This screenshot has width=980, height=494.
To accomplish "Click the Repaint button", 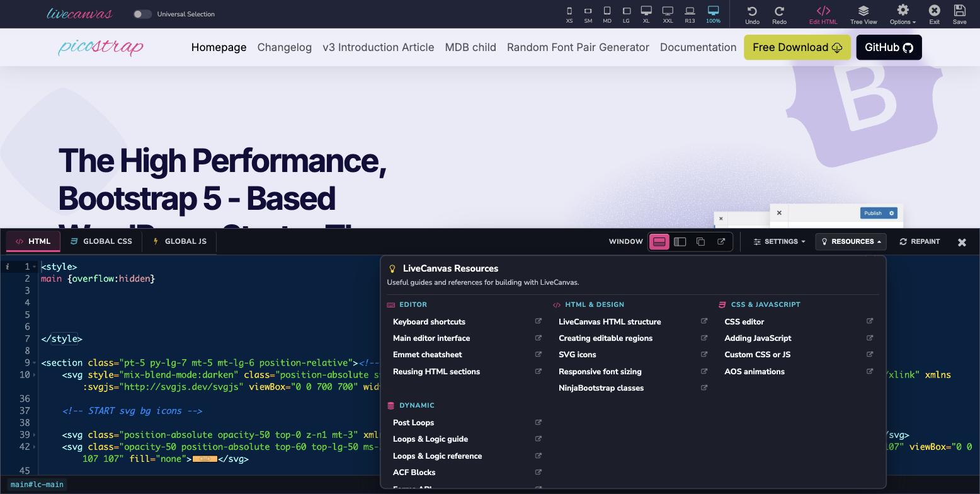I will click(x=920, y=242).
